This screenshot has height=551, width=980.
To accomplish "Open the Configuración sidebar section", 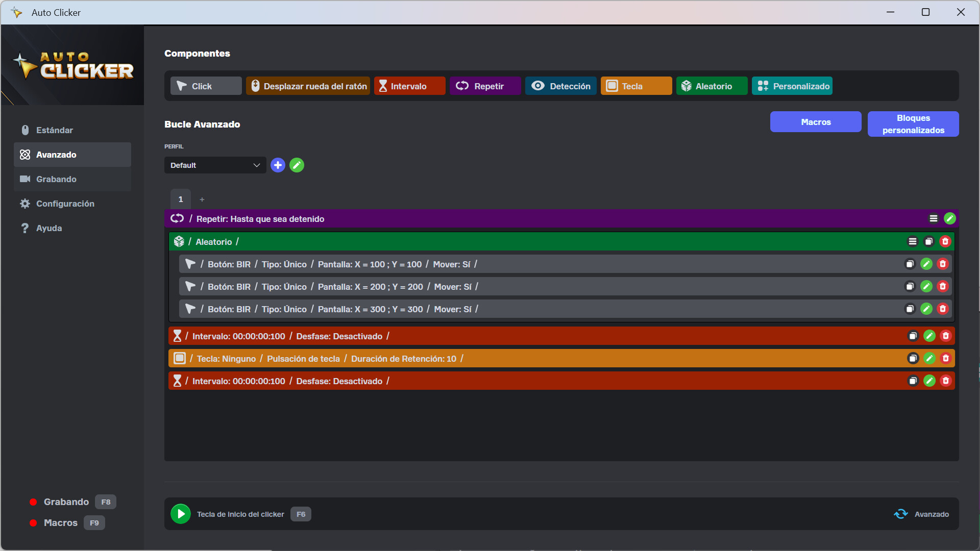I will click(65, 204).
